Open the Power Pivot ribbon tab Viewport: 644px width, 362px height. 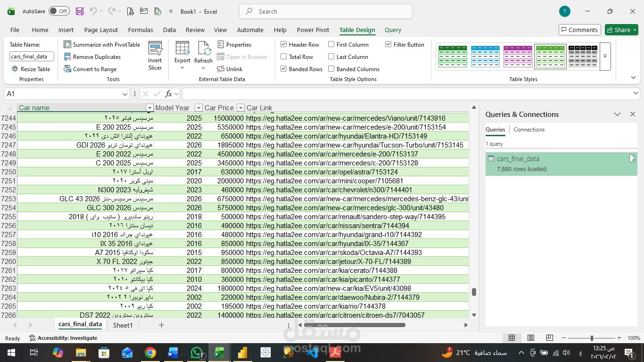(313, 30)
